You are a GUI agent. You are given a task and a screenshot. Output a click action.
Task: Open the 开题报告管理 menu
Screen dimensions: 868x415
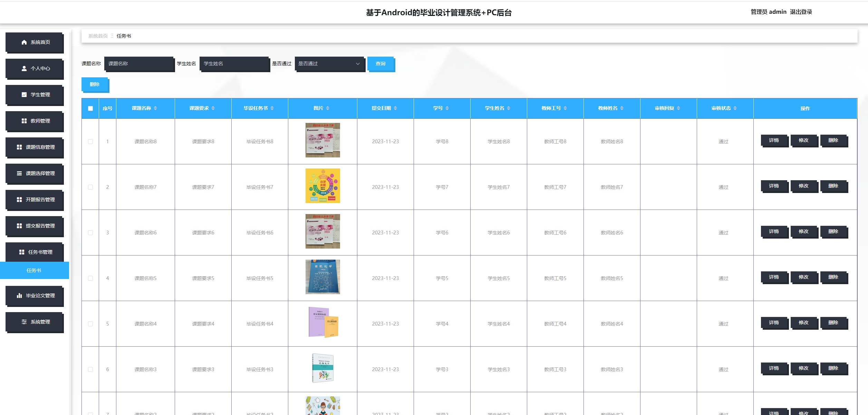[35, 200]
